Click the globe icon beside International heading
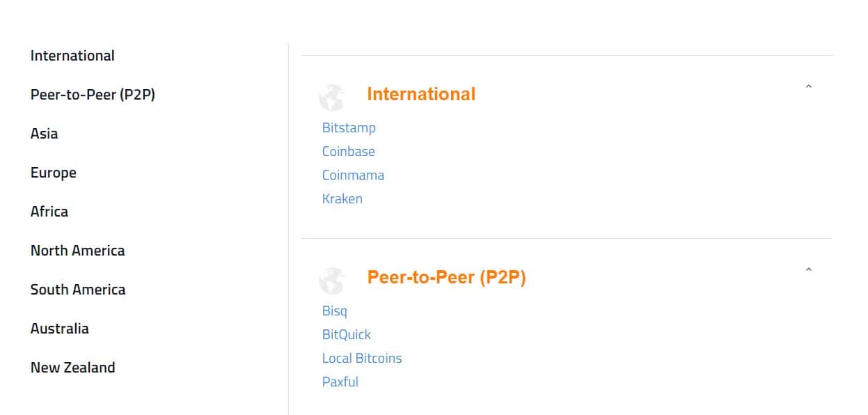The image size is (868, 415). click(x=331, y=97)
